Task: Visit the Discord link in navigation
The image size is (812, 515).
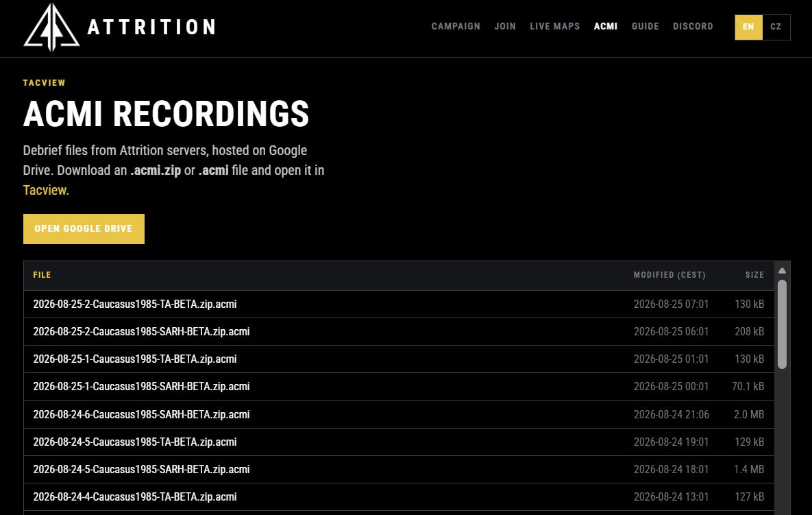Action: pos(693,27)
